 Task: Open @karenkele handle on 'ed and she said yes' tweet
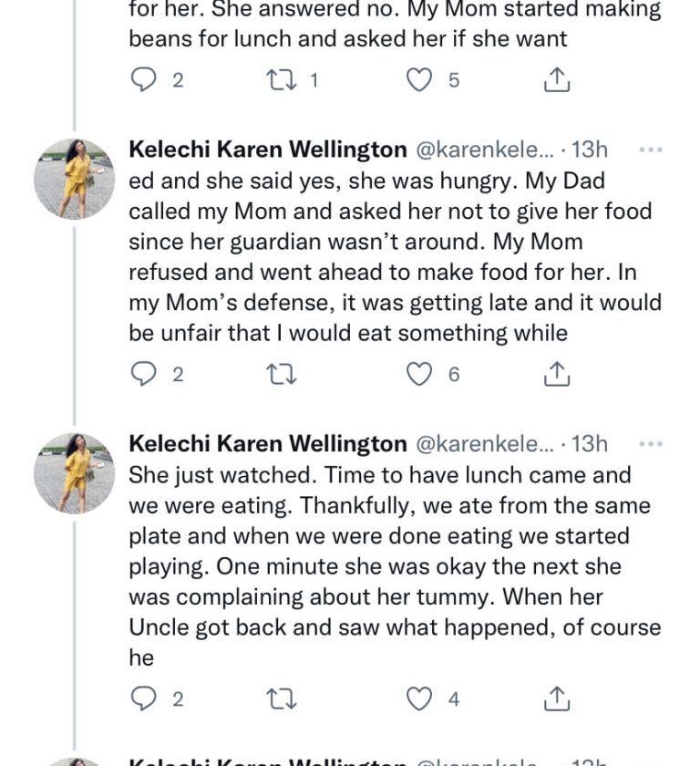pos(484,150)
